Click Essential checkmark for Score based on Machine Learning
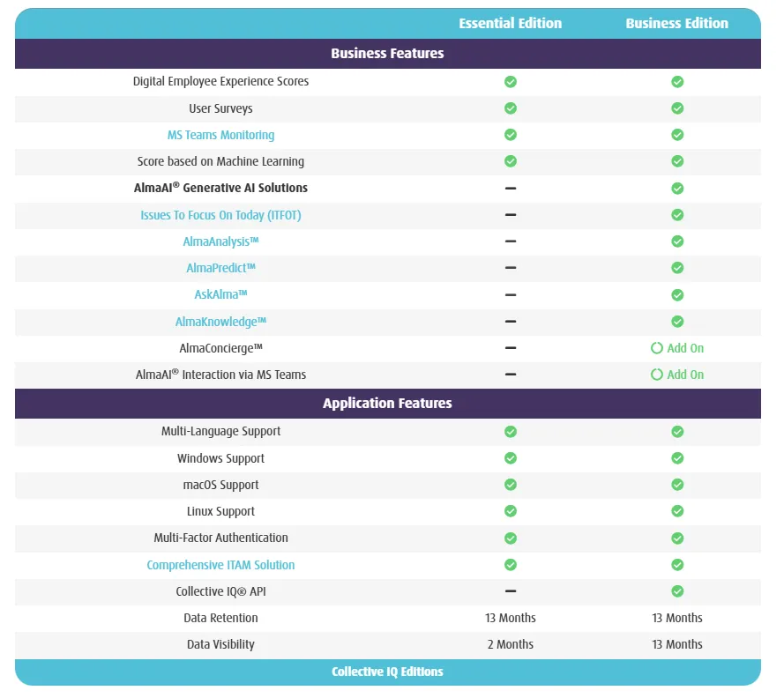 pos(511,161)
